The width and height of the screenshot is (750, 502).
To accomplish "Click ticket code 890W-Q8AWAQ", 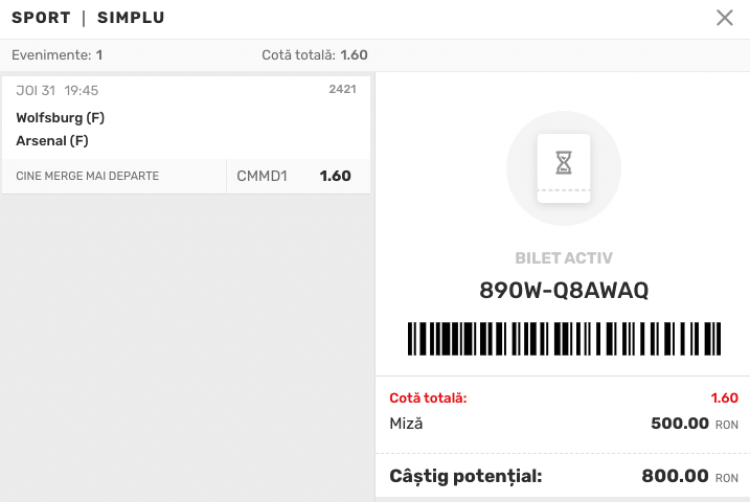I will pyautogui.click(x=564, y=290).
